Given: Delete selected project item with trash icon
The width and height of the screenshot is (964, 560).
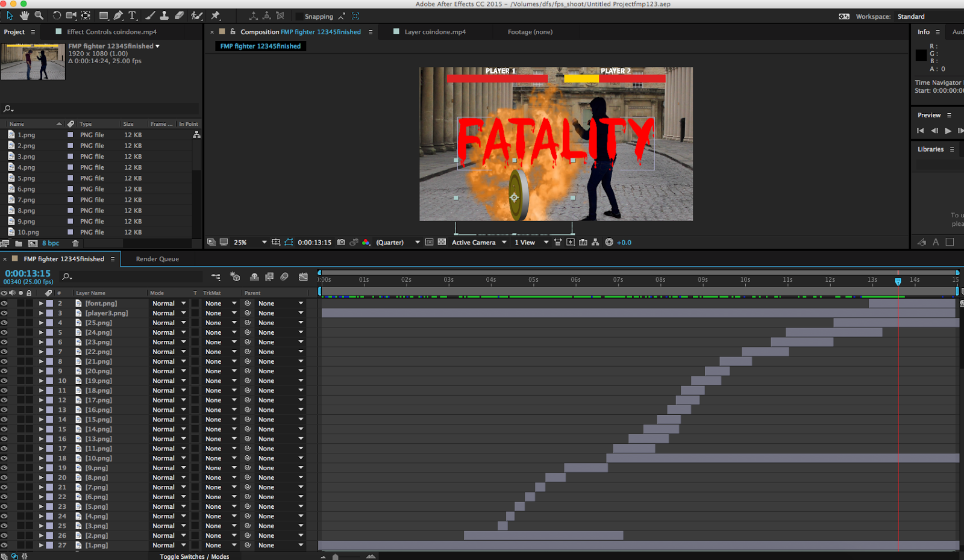Looking at the screenshot, I should (x=75, y=243).
